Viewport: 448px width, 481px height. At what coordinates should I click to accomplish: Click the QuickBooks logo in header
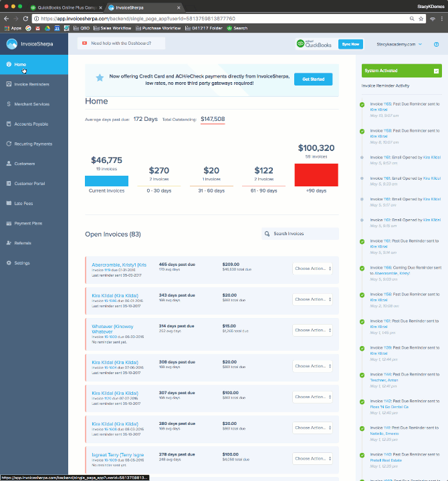coord(314,44)
